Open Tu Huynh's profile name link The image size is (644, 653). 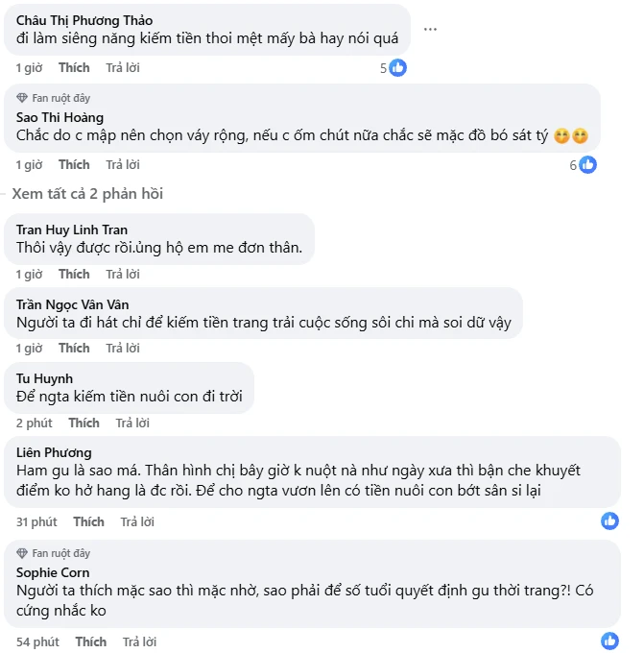(x=45, y=378)
